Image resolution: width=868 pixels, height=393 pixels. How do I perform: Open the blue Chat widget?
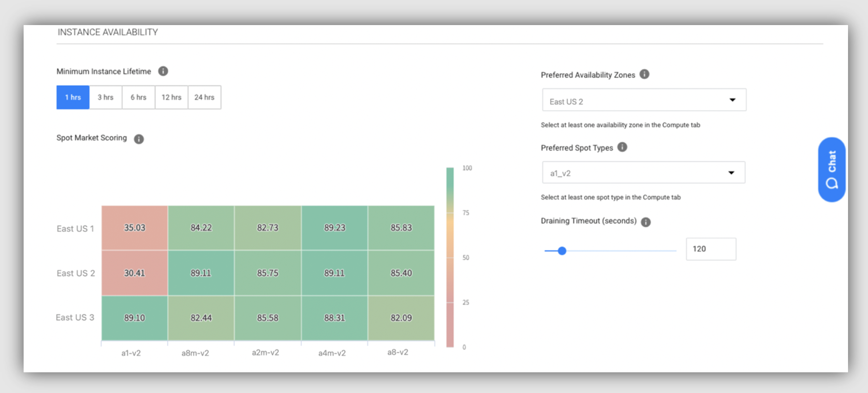tap(832, 170)
